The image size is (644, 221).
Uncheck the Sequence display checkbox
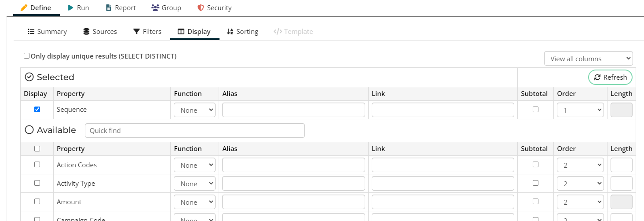pyautogui.click(x=37, y=110)
